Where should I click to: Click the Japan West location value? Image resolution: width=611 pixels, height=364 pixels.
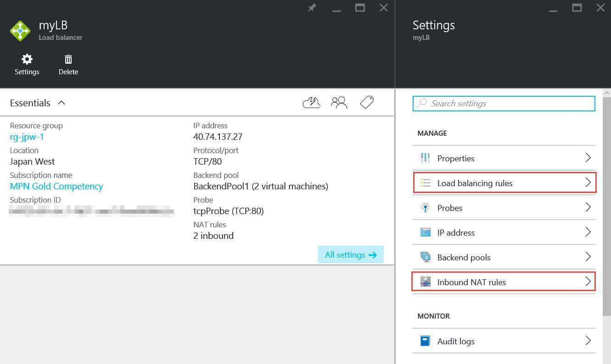pos(32,161)
